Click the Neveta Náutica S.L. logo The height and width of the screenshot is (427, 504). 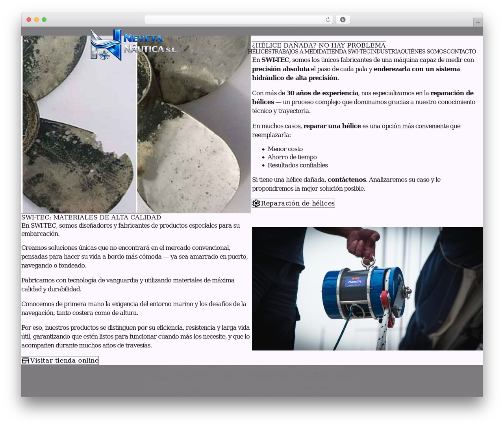click(134, 45)
